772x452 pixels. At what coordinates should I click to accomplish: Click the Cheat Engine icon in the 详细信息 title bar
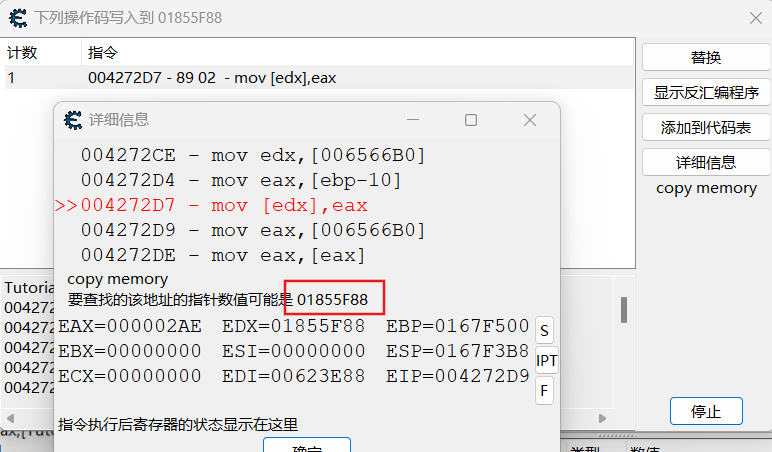[73, 120]
